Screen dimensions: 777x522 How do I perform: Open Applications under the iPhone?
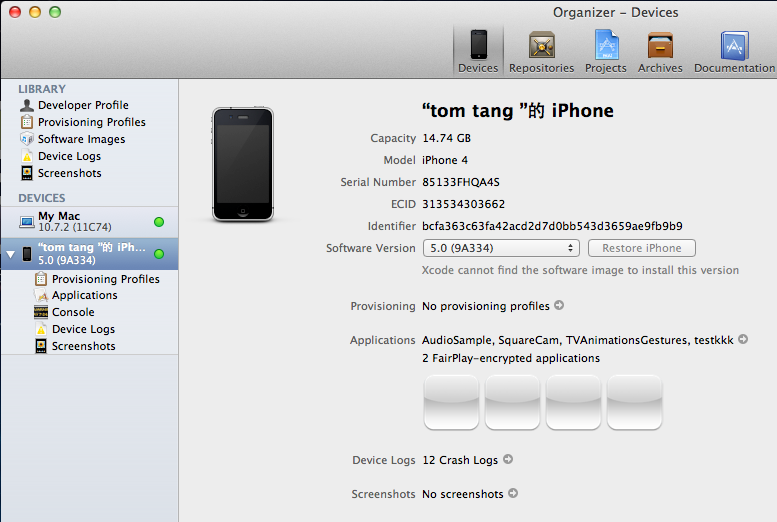pyautogui.click(x=85, y=295)
